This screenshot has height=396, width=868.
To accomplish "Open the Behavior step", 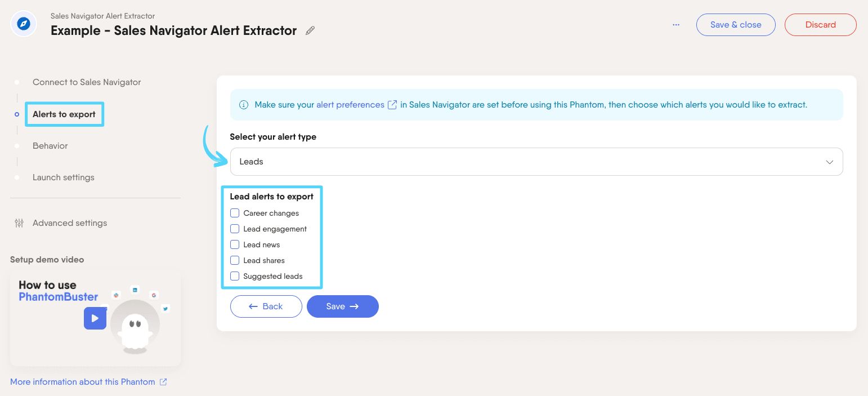I will pos(50,146).
